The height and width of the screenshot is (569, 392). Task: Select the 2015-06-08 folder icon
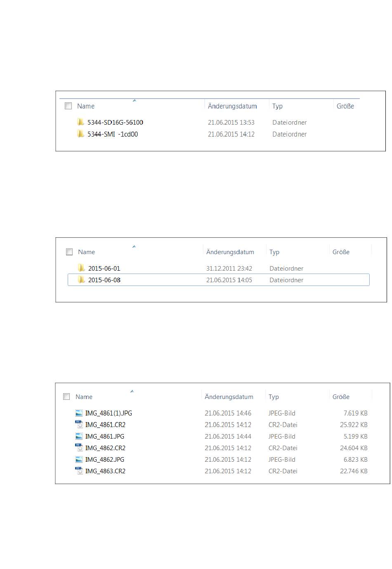(81, 280)
